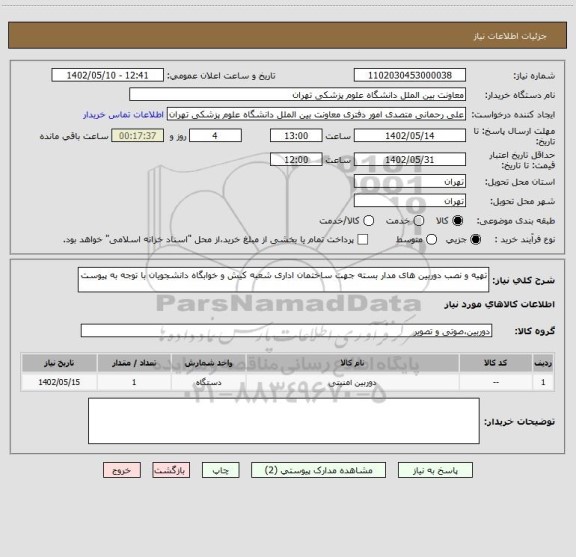Click the buyer organization name field
The width and height of the screenshot is (576, 557).
(298, 95)
